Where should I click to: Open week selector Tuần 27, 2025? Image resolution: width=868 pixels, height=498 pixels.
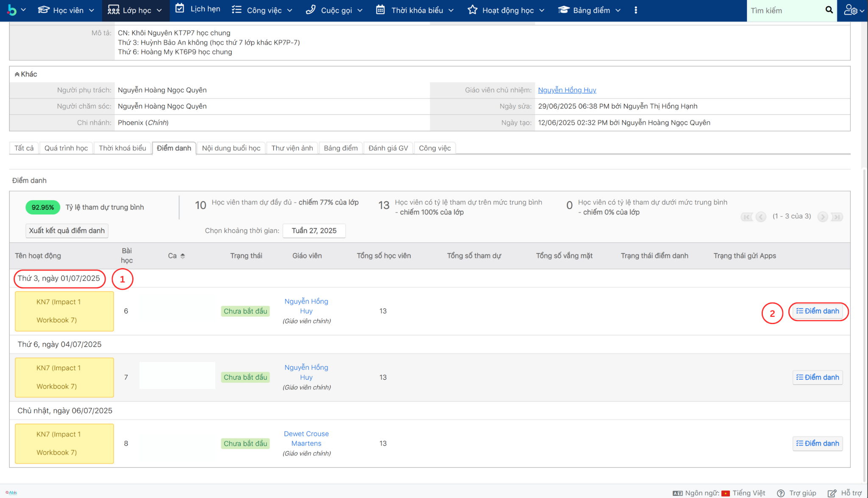pos(314,230)
